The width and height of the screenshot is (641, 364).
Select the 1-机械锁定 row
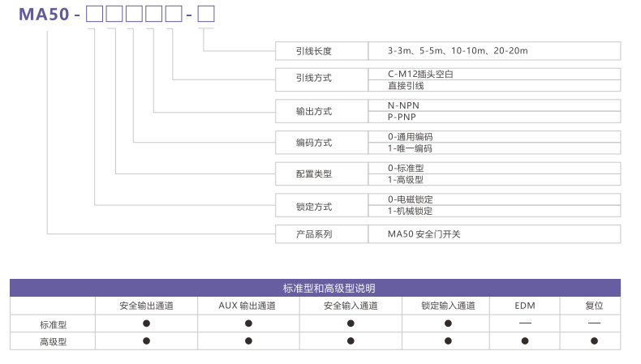494,212
